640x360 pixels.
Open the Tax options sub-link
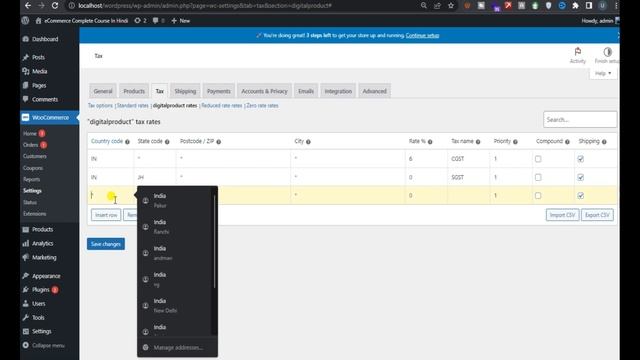click(100, 105)
